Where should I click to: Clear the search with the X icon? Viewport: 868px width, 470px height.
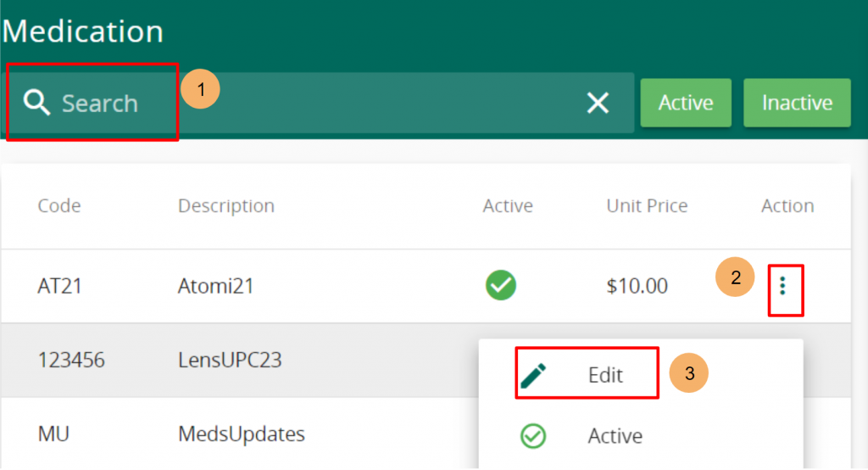pos(598,104)
